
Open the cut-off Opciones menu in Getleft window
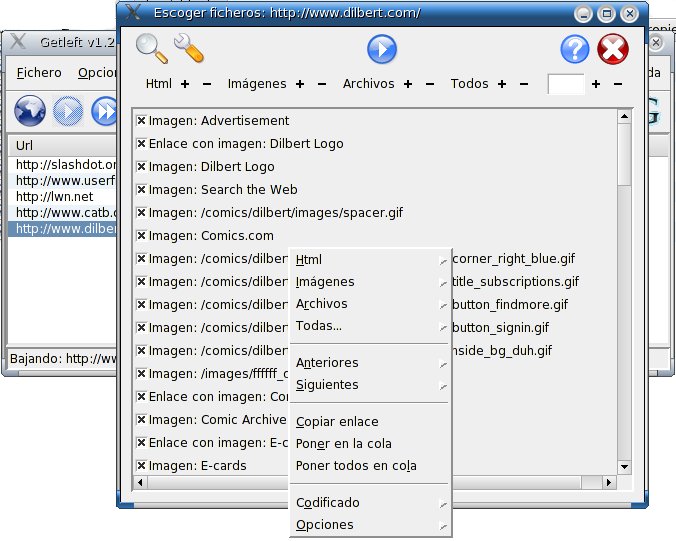point(97,73)
